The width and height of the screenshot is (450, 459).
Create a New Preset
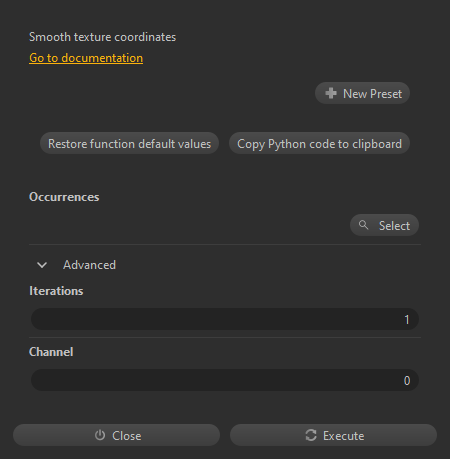[362, 93]
